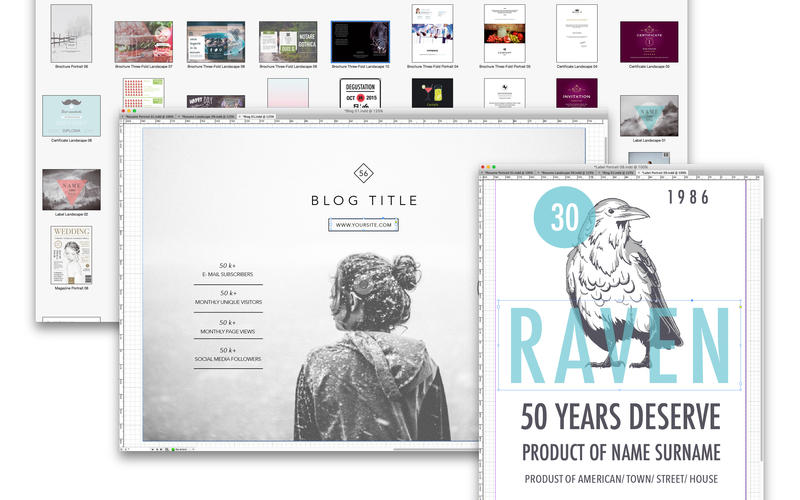Open the Label Landscape 02 pink triangle template
This screenshot has height=500, width=800.
coord(71,190)
